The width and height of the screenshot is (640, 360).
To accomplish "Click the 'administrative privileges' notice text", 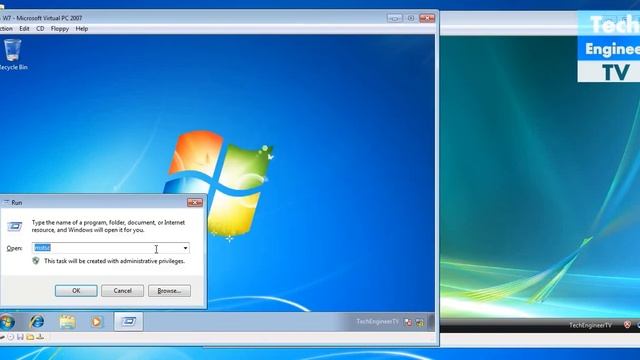I will point(114,261).
